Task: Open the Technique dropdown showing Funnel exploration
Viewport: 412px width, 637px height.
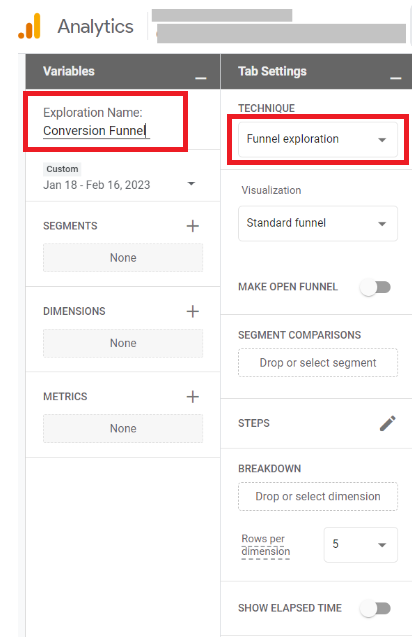Action: click(318, 139)
